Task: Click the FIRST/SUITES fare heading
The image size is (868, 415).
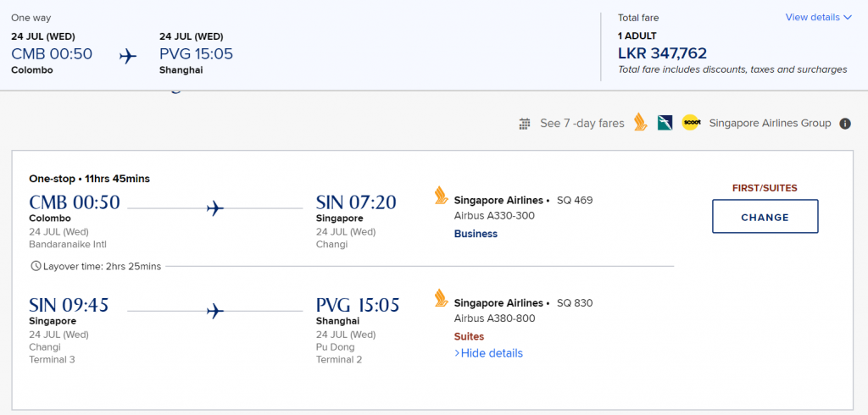Action: [765, 188]
